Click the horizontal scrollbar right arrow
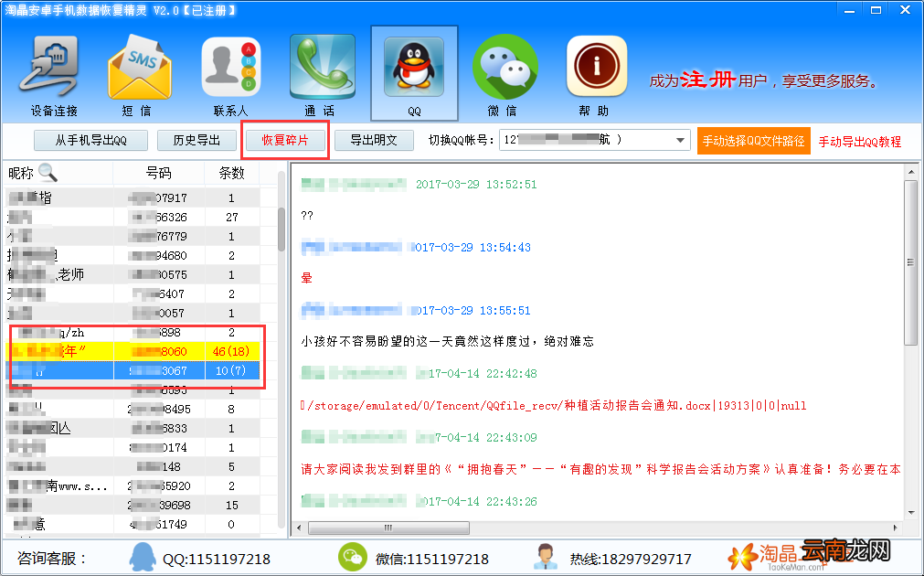The height and width of the screenshot is (576, 924). (x=896, y=528)
